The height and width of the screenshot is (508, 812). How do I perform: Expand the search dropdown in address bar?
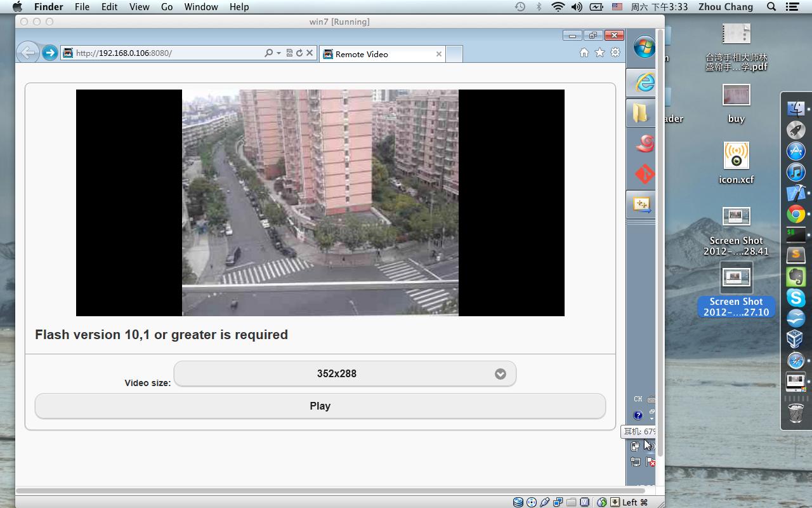click(x=278, y=53)
